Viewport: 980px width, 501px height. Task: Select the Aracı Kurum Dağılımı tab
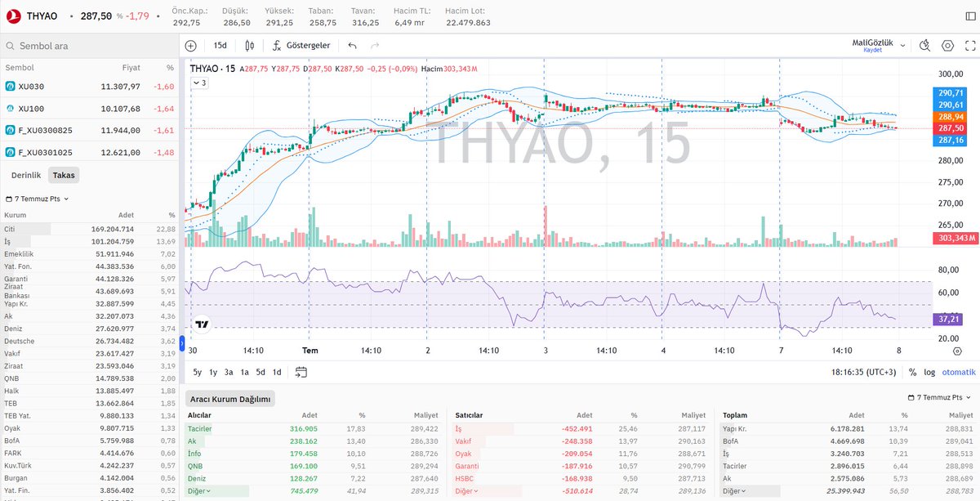tap(230, 399)
